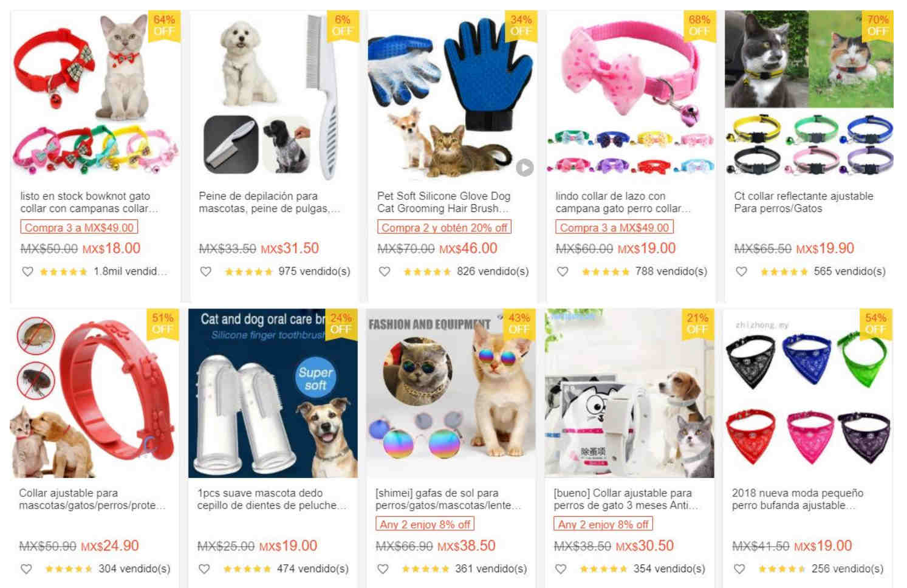Favorite the pet sunglasses listing
This screenshot has width=907, height=588.
(383, 569)
